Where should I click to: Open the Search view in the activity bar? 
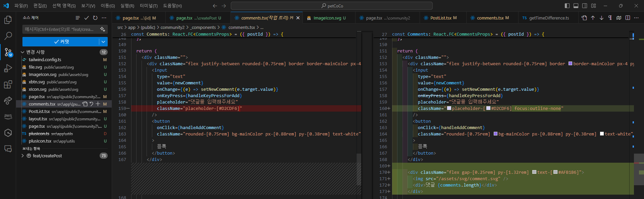(8, 36)
